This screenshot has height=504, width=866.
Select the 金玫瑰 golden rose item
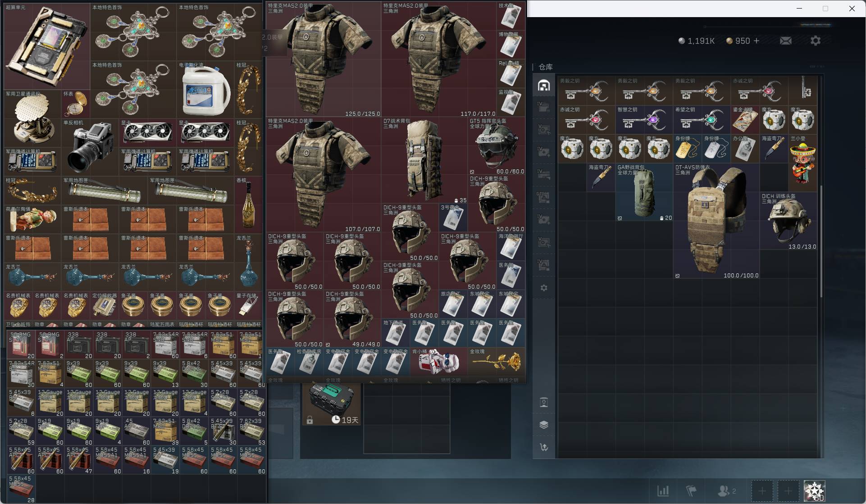click(497, 361)
